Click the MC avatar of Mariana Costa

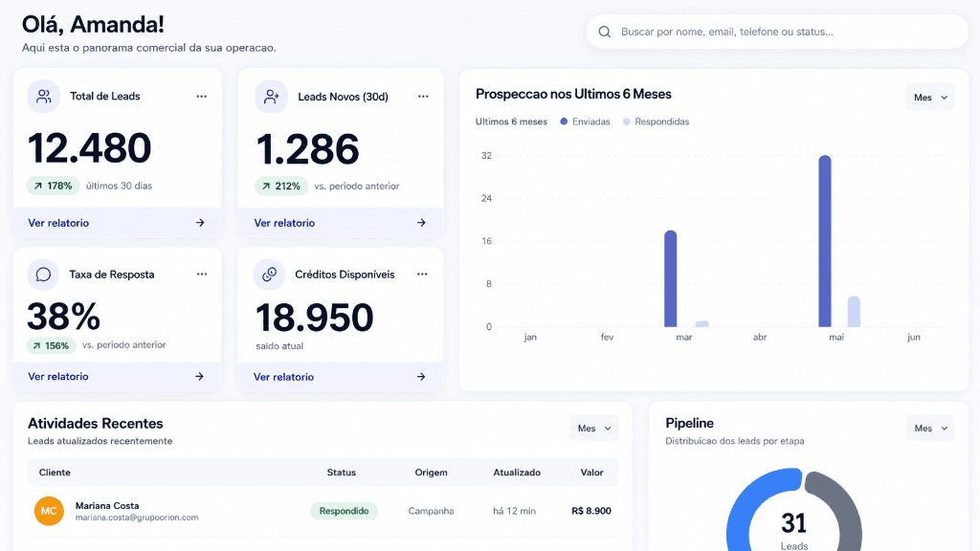coord(49,511)
